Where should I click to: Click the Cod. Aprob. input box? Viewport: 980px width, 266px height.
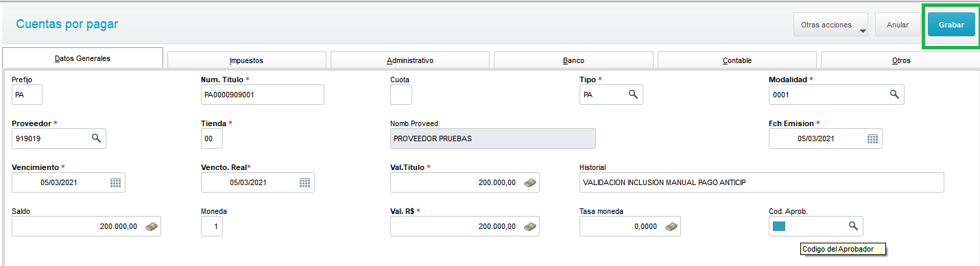pos(816,226)
